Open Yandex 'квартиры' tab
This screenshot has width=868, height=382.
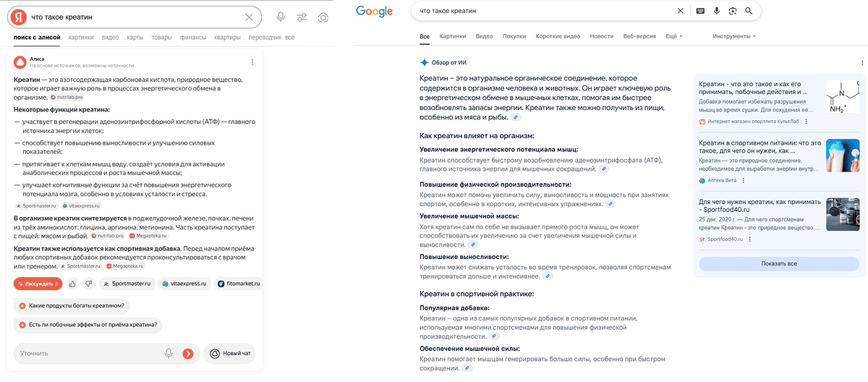click(227, 37)
